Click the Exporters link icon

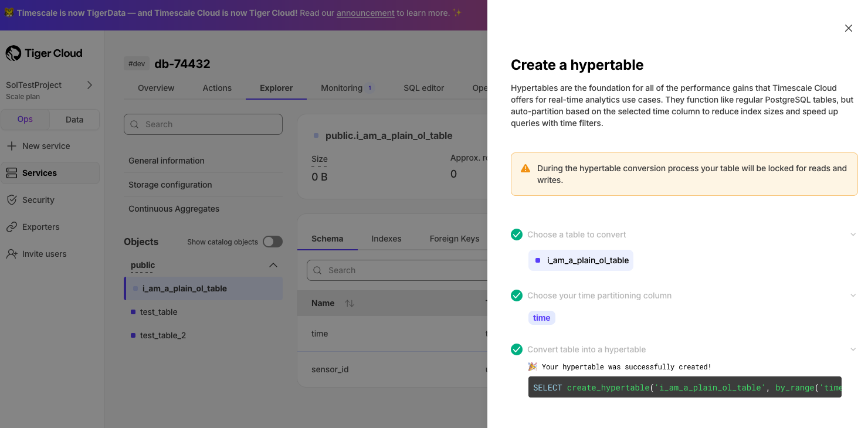click(12, 227)
